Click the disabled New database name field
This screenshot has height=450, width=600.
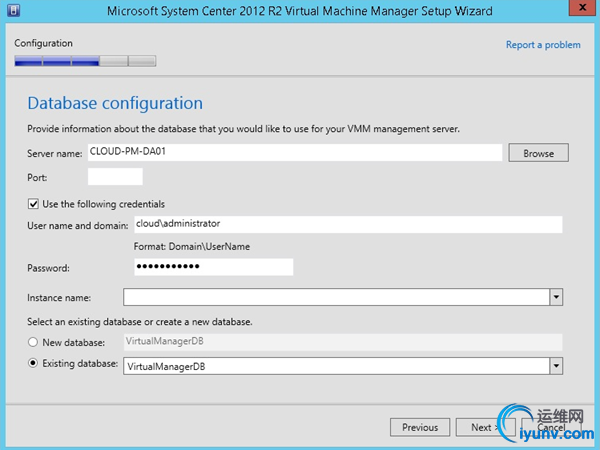tap(343, 342)
